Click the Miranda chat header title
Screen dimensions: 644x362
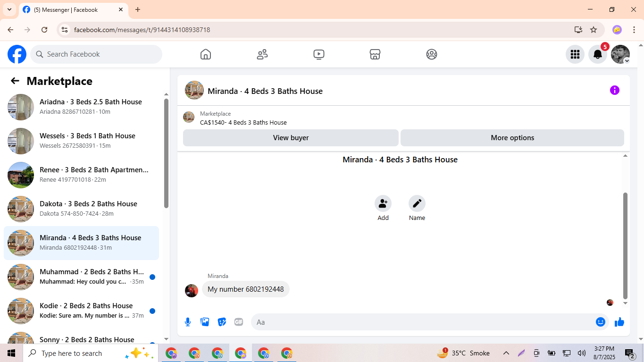coord(265,91)
